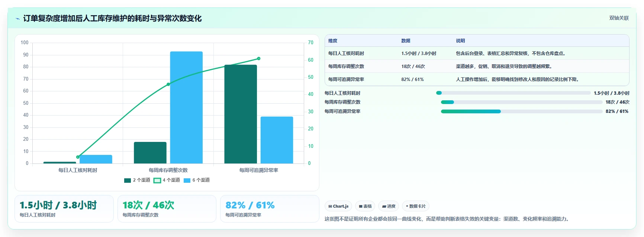Click the icon inside the Chart.js pill

pyautogui.click(x=330, y=207)
